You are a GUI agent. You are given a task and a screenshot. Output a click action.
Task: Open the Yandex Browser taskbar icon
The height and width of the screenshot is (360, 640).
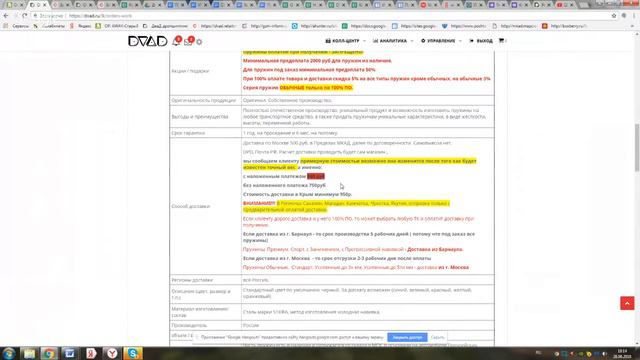click(x=112, y=353)
